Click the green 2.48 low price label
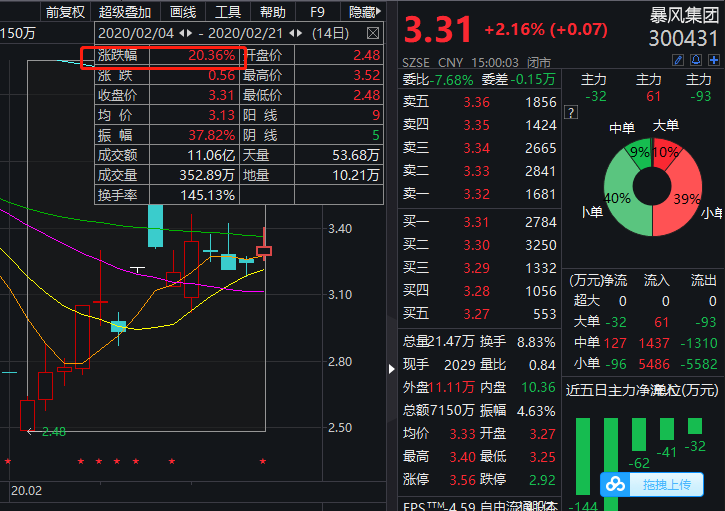725x511 pixels. [54, 432]
